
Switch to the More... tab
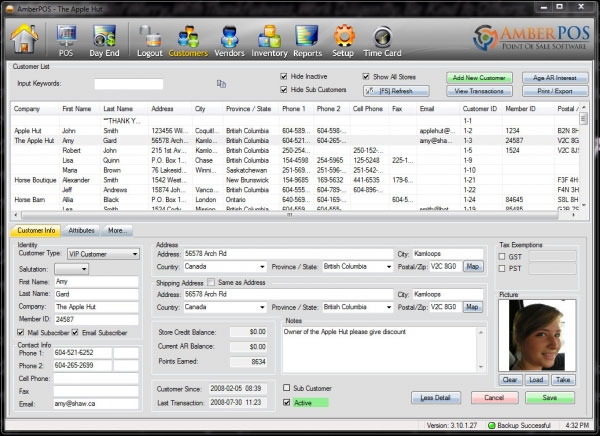[x=117, y=230]
